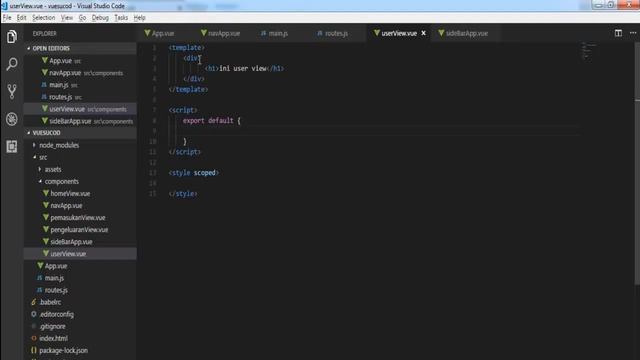Click the index.html file icon
The width and height of the screenshot is (640, 360).
[x=34, y=338]
